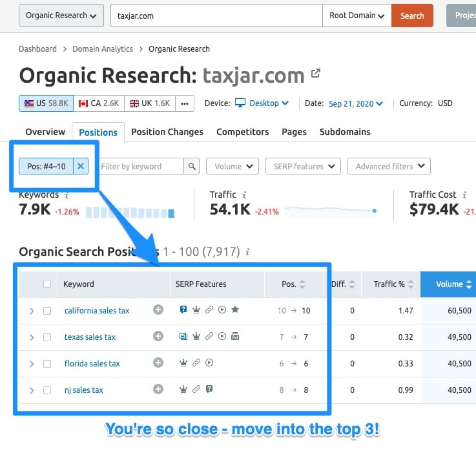Click crown icon in california sales tax row
The height and width of the screenshot is (464, 476).
(196, 310)
